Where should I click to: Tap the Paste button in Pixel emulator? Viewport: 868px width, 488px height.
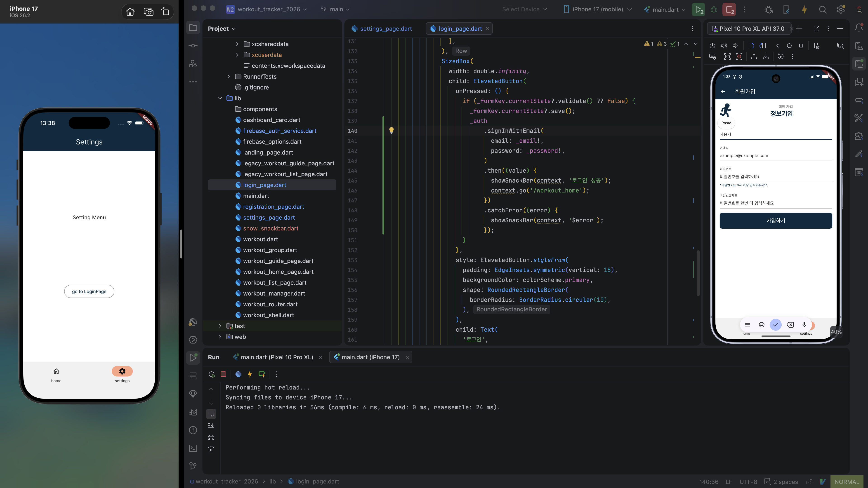[726, 123]
